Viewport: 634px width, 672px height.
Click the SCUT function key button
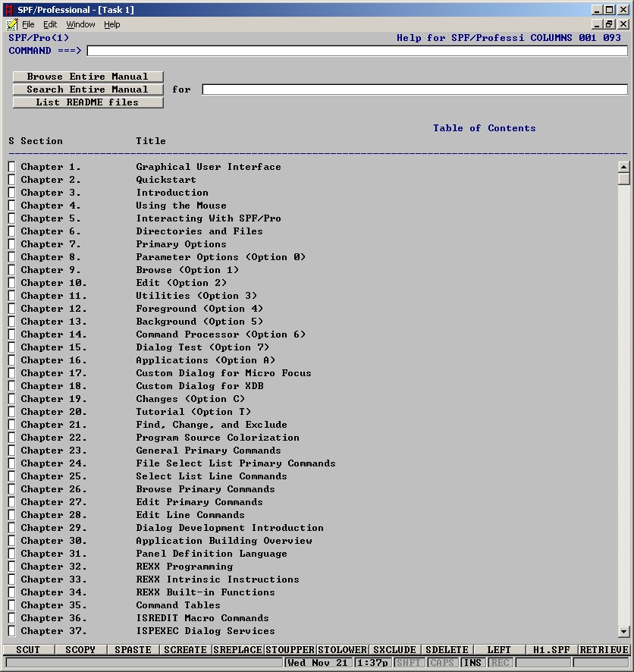coord(28,650)
